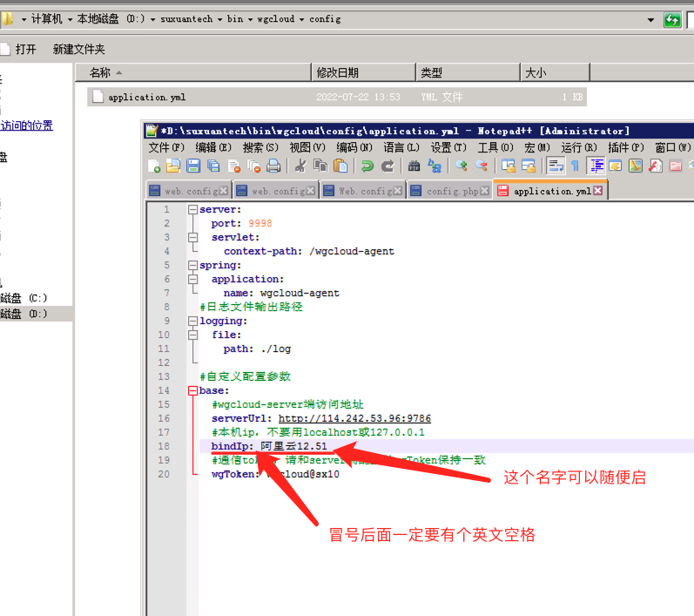
Task: Click the 新建文件夹 button in Explorer
Action: 78,50
